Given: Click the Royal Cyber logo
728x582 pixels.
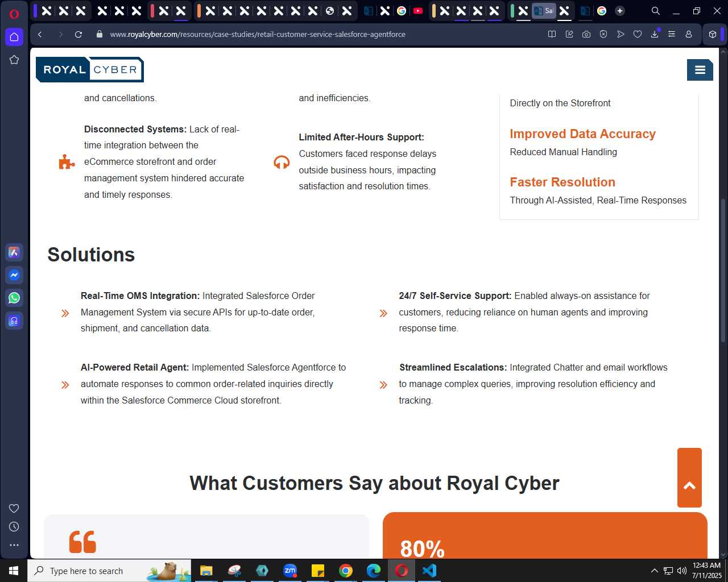Looking at the screenshot, I should pos(90,70).
